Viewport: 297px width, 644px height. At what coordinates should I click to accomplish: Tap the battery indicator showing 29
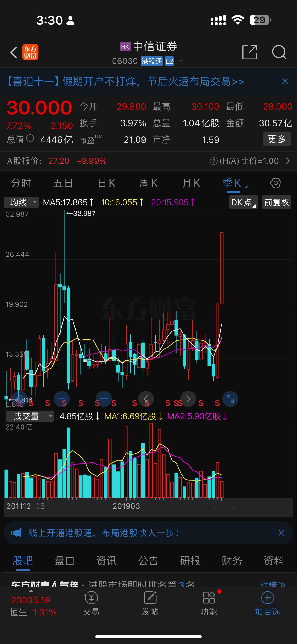[x=260, y=20]
